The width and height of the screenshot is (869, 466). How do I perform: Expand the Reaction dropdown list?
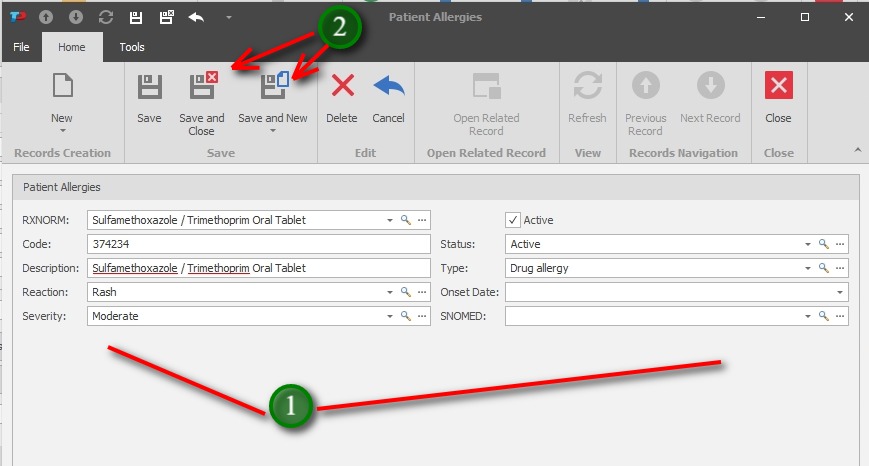[x=390, y=292]
